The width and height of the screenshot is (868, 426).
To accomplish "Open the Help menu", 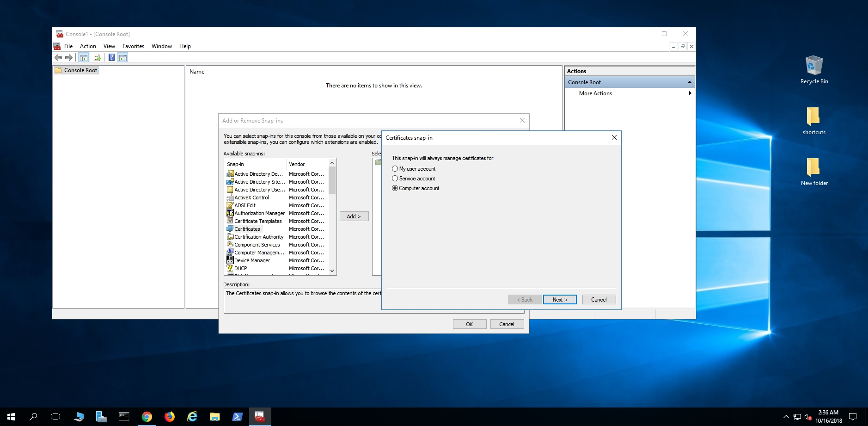I will pos(185,46).
